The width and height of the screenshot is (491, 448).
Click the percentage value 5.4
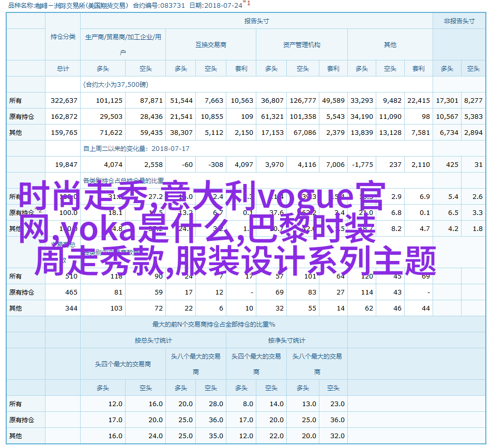coord(453,196)
